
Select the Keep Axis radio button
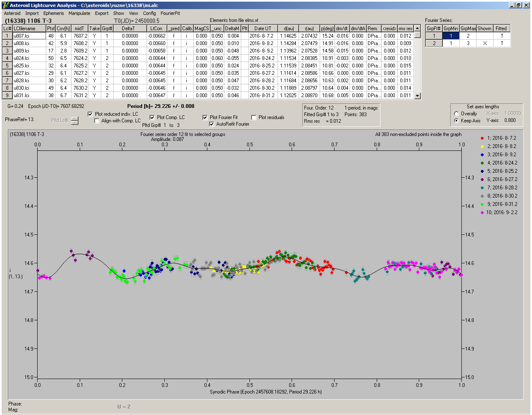click(x=456, y=121)
